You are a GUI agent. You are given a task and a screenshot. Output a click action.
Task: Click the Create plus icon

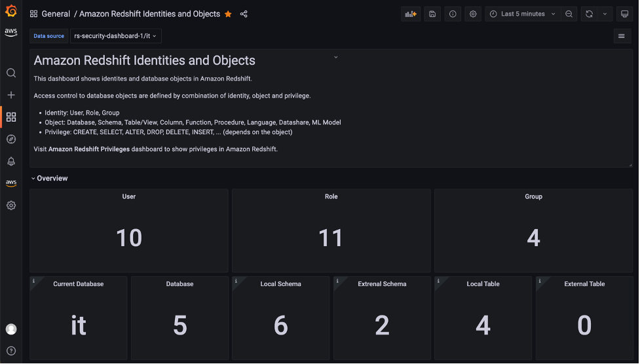[x=11, y=95]
